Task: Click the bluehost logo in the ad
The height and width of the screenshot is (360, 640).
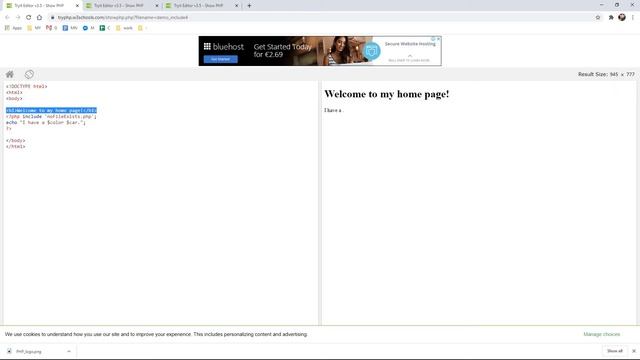Action: (224, 47)
